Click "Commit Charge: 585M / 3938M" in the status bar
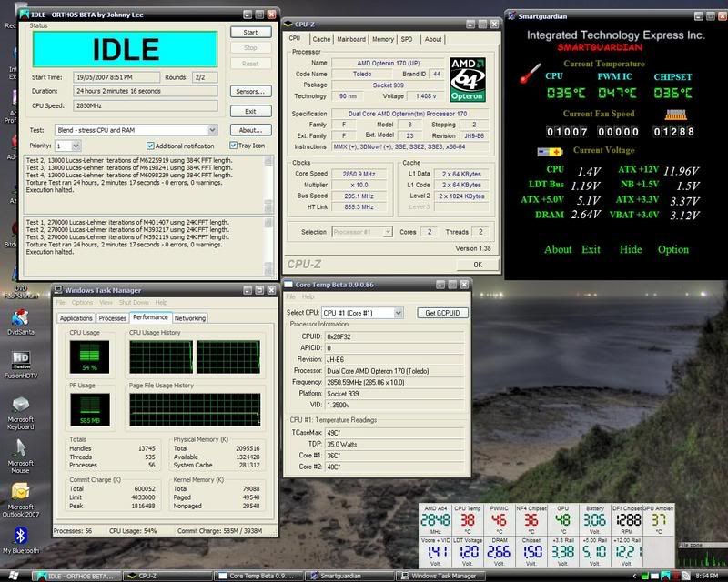728x582 pixels. pos(219,531)
